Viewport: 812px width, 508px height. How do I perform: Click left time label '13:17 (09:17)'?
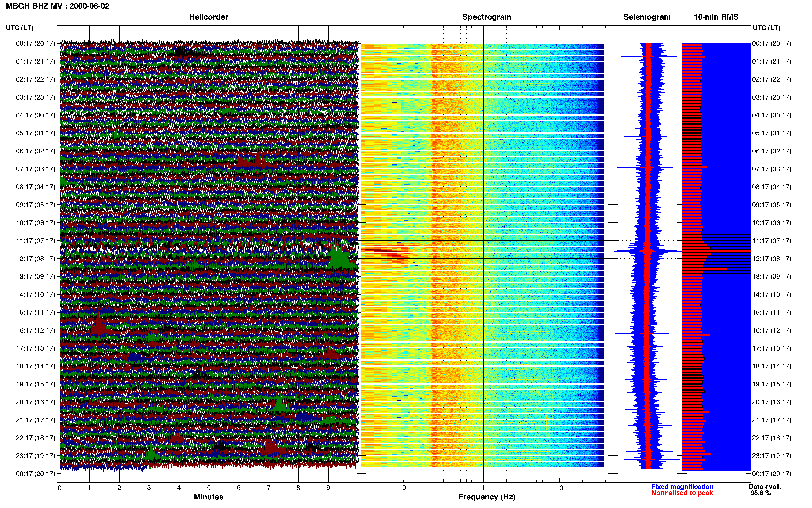(x=36, y=276)
